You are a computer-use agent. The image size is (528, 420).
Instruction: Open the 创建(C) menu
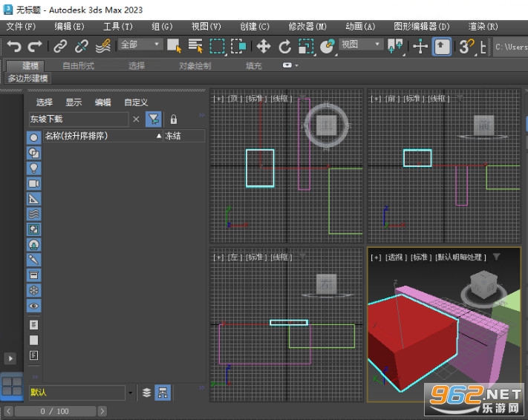click(255, 26)
